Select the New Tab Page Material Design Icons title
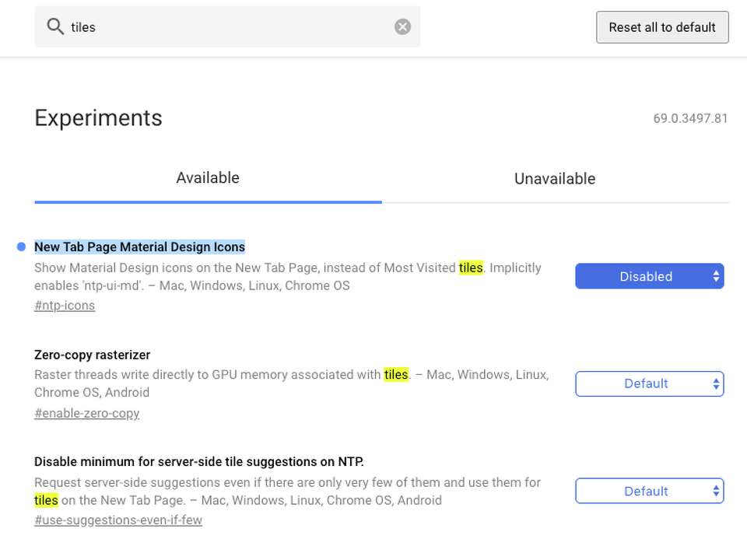Image resolution: width=747 pixels, height=560 pixels. click(x=140, y=247)
